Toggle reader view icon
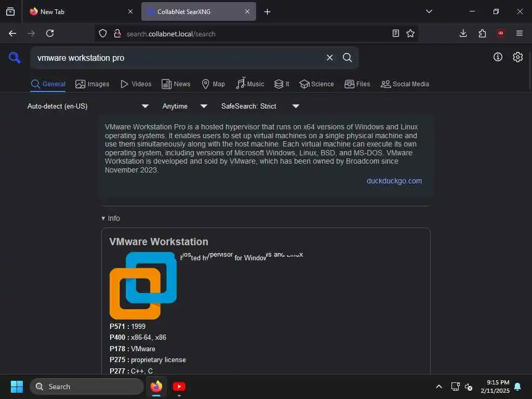The width and height of the screenshot is (532, 399). pyautogui.click(x=395, y=33)
